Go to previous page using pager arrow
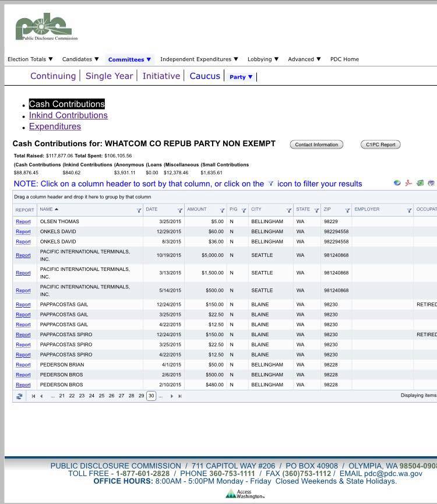The height and width of the screenshot is (504, 437). (x=41, y=396)
